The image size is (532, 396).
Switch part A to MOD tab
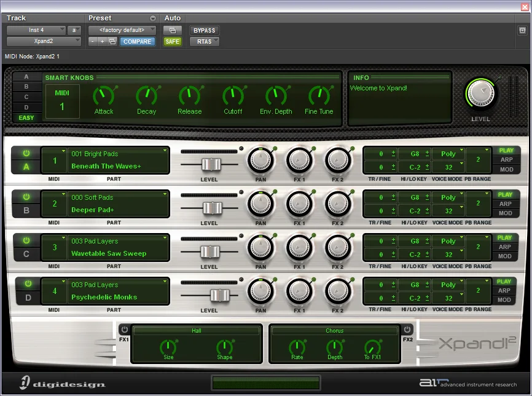(x=506, y=169)
